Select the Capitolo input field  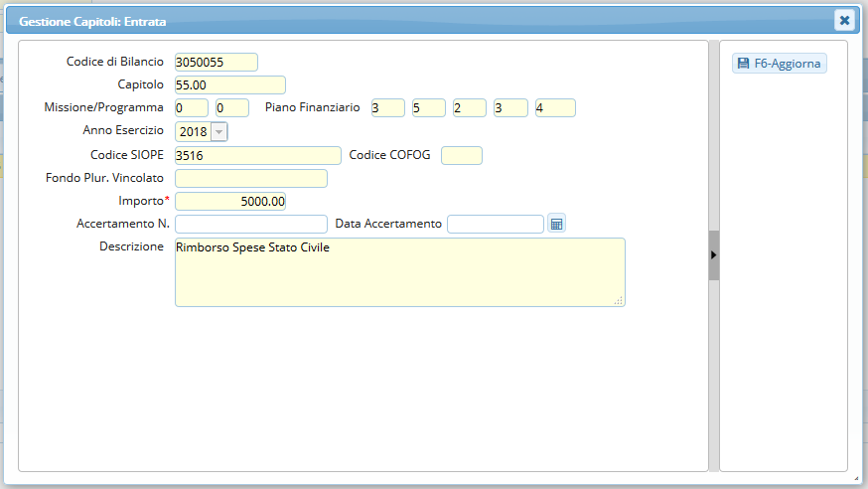click(x=229, y=85)
